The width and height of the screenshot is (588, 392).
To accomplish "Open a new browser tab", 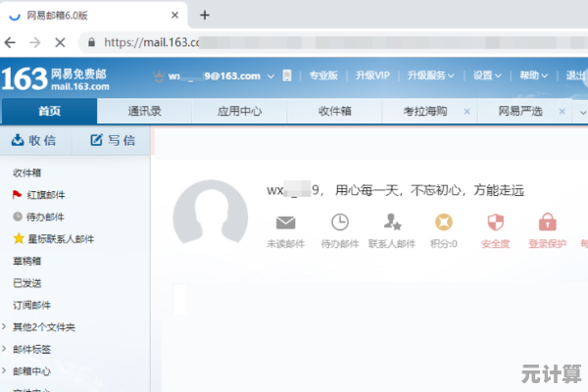I will (x=205, y=15).
